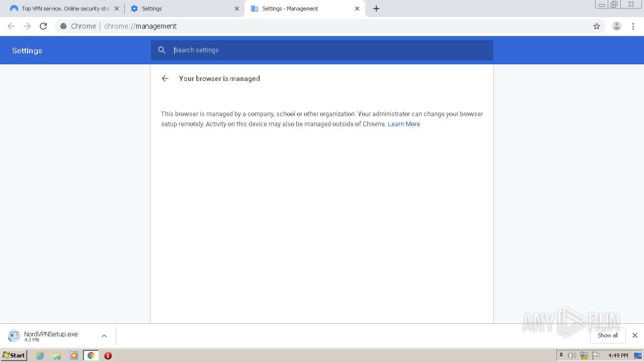Close the Settings - Management tab
Image resolution: width=644 pixels, height=362 pixels.
357,9
